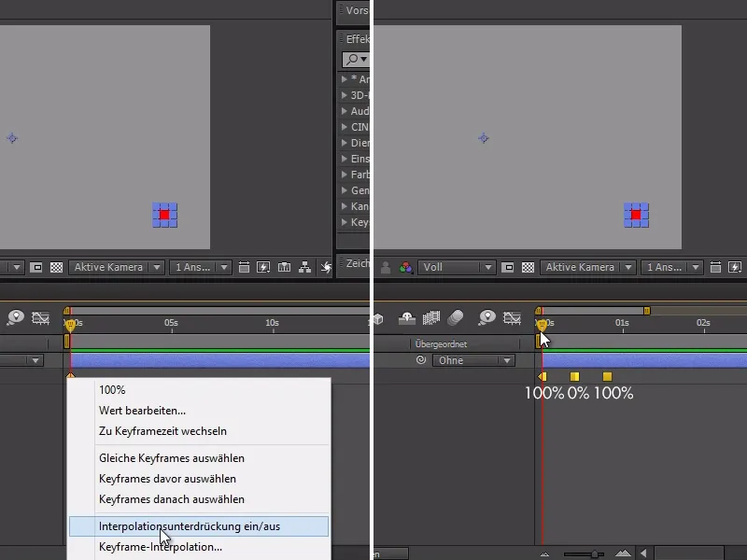Open Aktive Kamera dropdown in right viewer
747x560 pixels.
[x=588, y=267]
